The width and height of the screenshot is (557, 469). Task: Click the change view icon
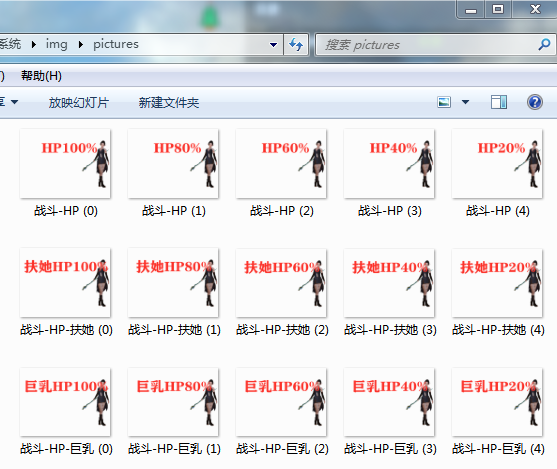pyautogui.click(x=444, y=102)
